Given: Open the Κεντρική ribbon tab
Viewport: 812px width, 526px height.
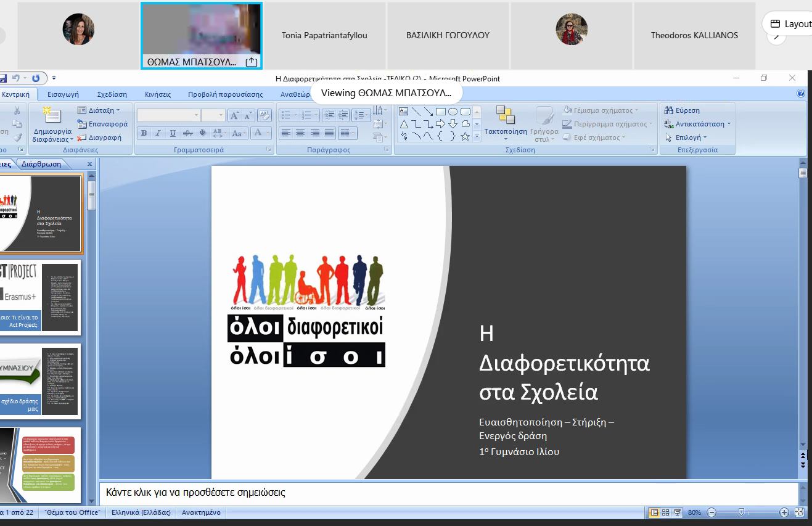Looking at the screenshot, I should pos(16,94).
